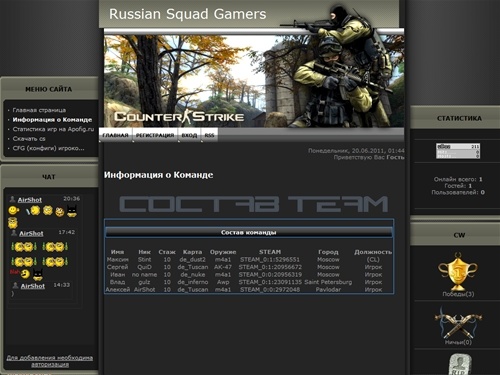500x375 pixels.
Task: Click nick gulz in team table
Action: 144,282
